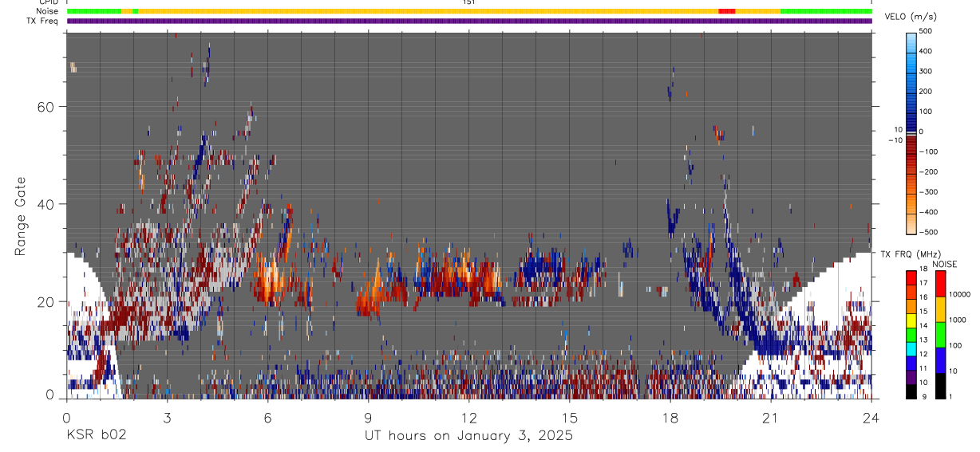Click the 1000 label on NOISE legend
Screen dimensions: 980x452
(957, 320)
